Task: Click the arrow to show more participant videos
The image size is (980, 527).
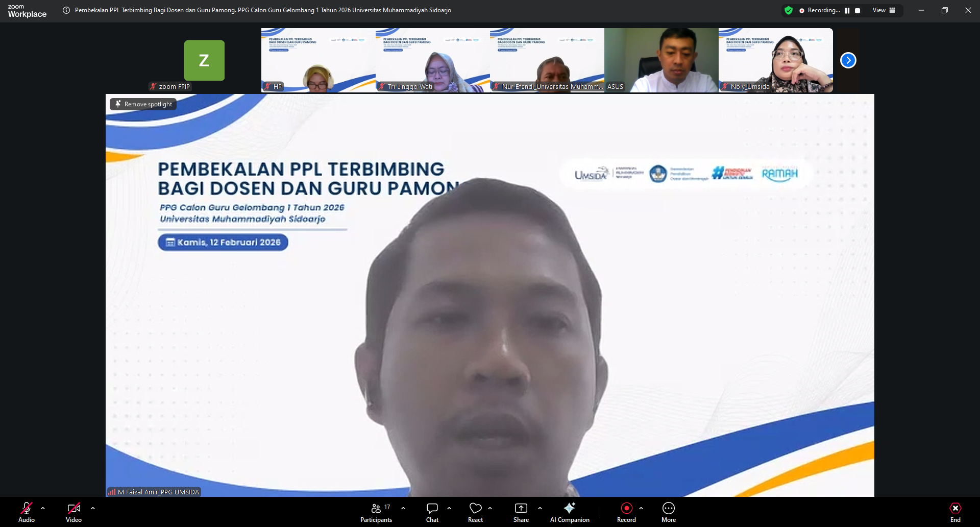Action: coord(848,60)
